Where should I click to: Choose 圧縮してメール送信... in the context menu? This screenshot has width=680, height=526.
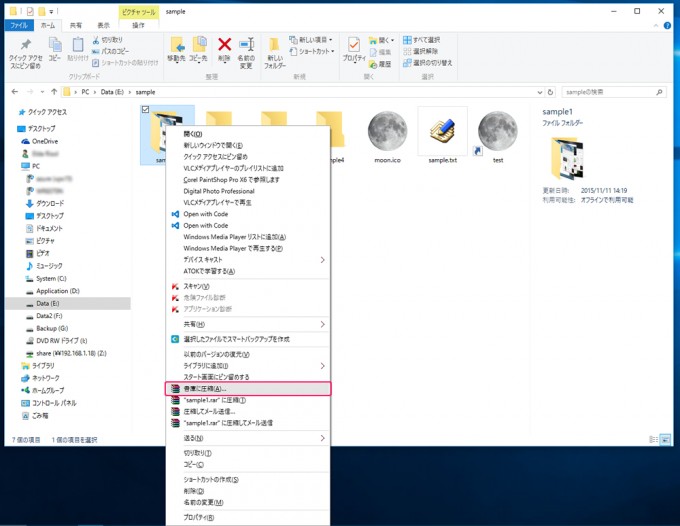tap(248, 412)
